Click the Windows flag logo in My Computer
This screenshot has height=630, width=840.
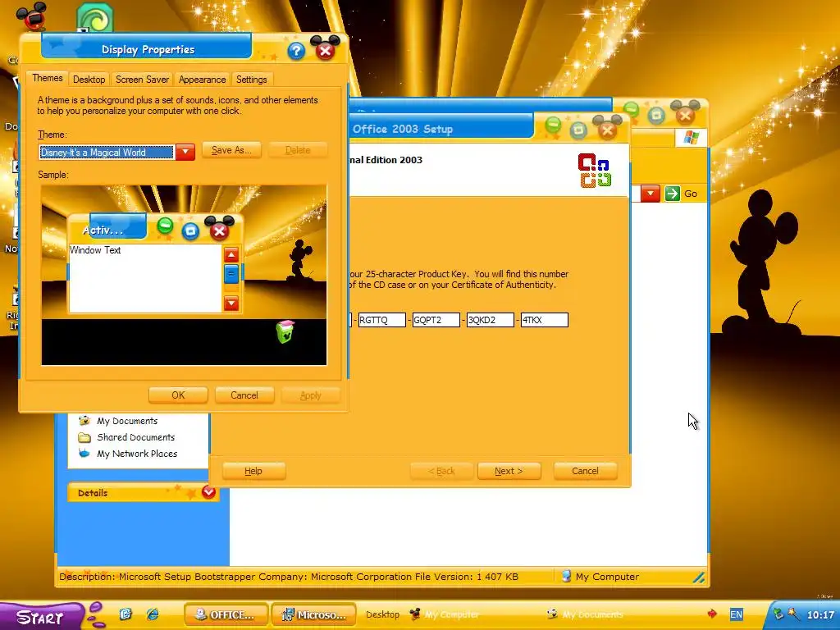click(x=691, y=138)
